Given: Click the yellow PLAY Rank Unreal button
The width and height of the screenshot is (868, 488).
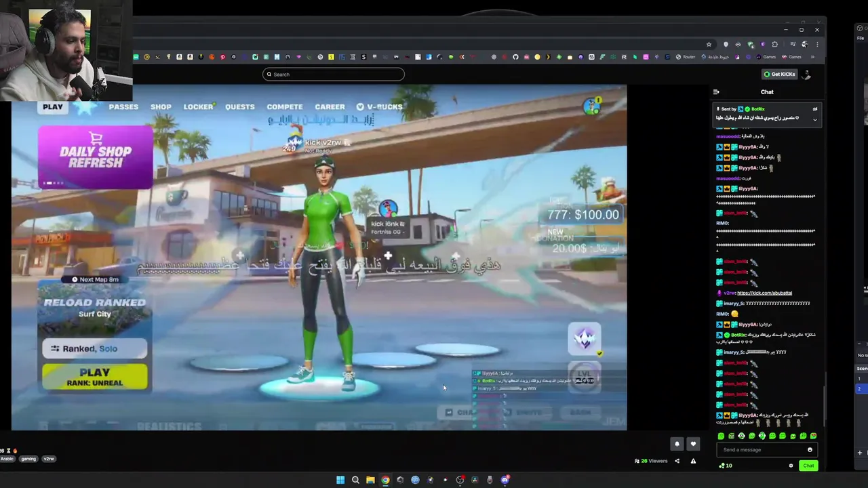Looking at the screenshot, I should (x=95, y=377).
